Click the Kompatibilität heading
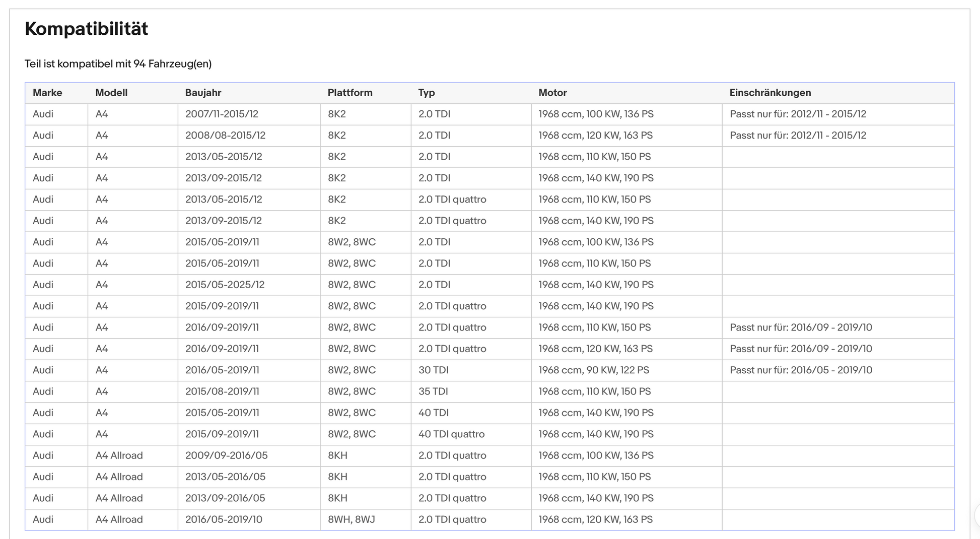 [86, 29]
